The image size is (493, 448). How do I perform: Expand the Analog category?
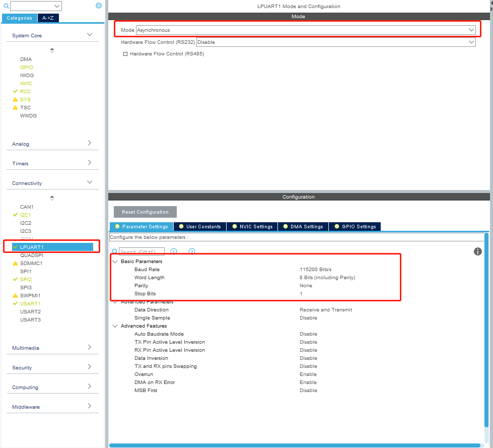point(90,143)
